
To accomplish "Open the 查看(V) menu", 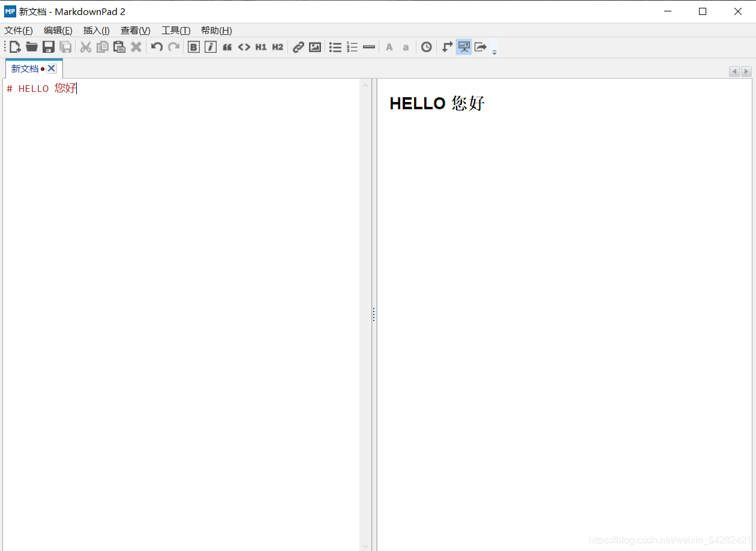I will (136, 31).
